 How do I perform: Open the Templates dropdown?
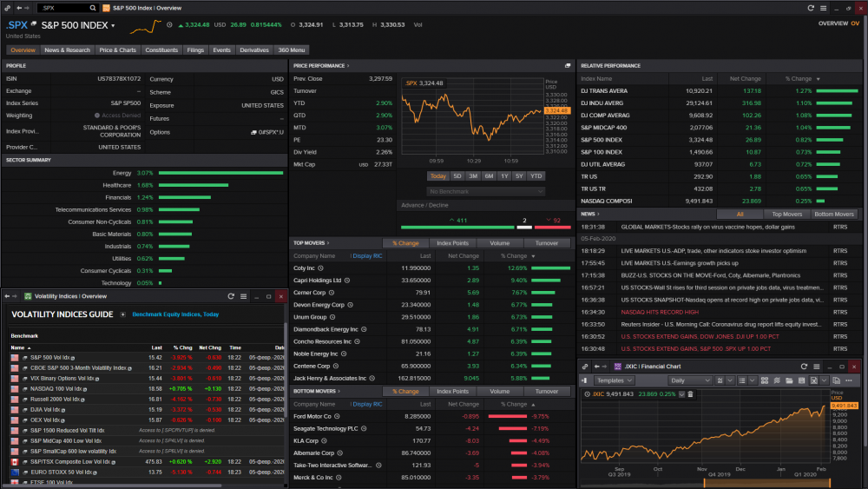(x=614, y=380)
